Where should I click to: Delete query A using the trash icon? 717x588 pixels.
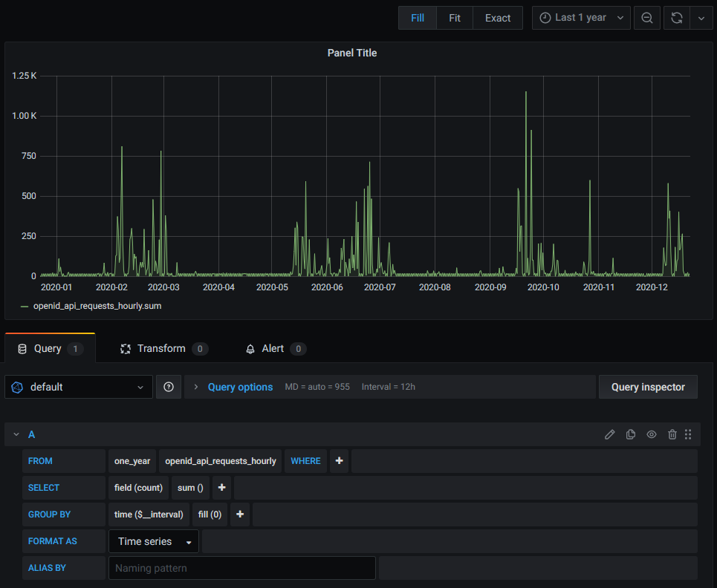coord(672,434)
